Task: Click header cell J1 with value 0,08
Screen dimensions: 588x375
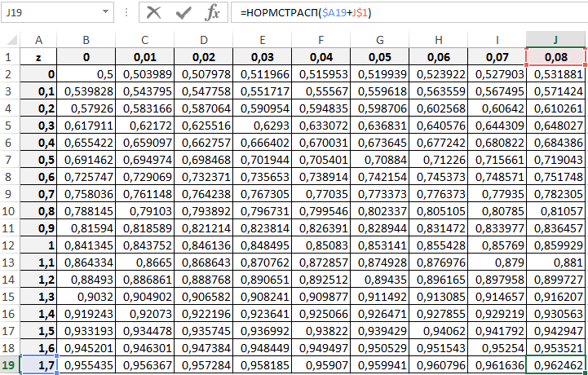Action: click(556, 58)
